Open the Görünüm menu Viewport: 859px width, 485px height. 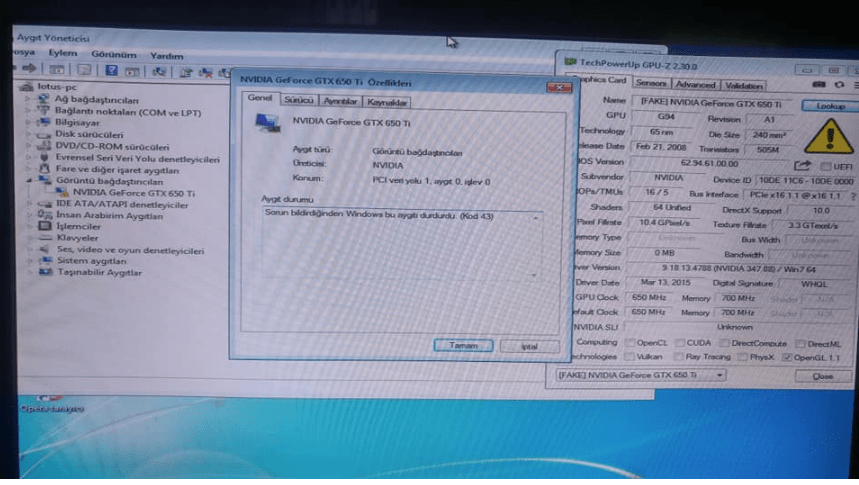[x=113, y=55]
